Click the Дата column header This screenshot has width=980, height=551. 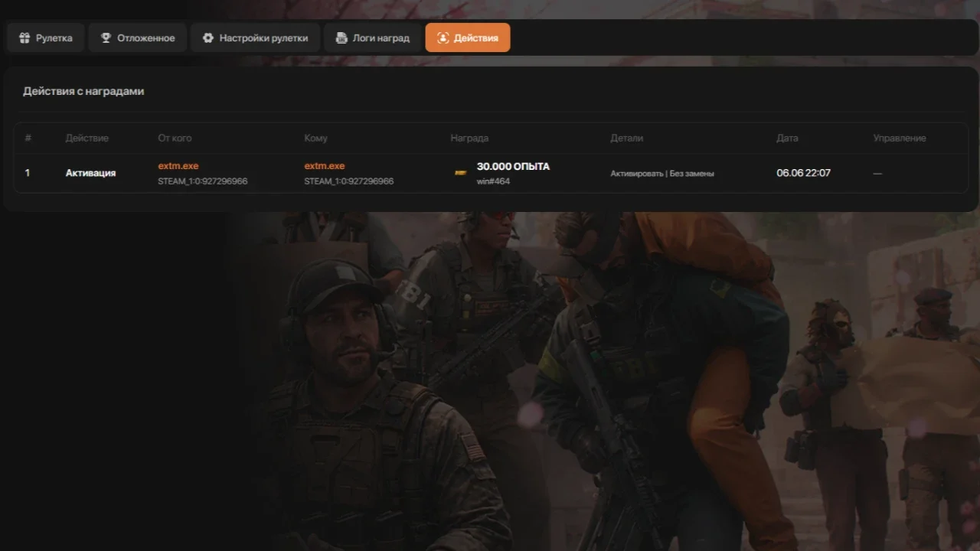coord(787,139)
